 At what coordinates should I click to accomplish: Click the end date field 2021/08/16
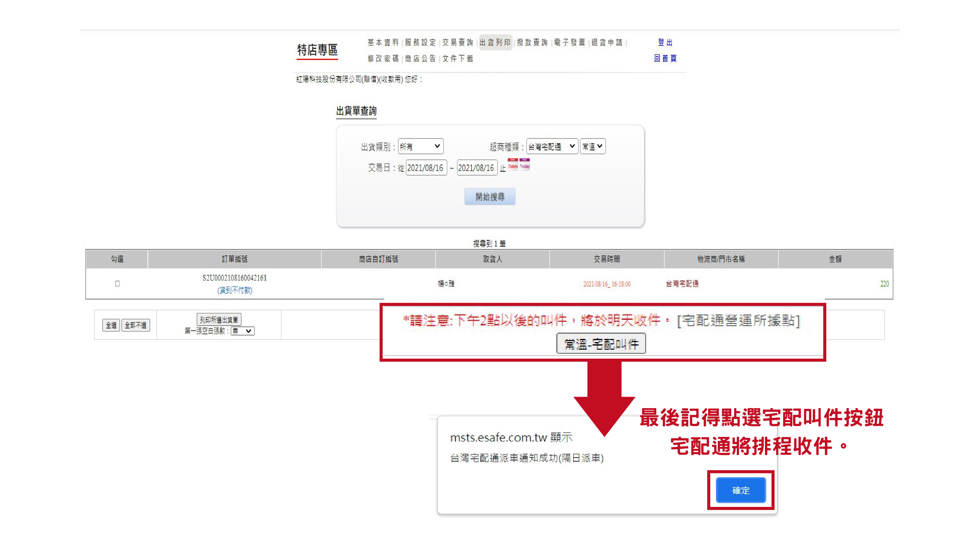[477, 168]
